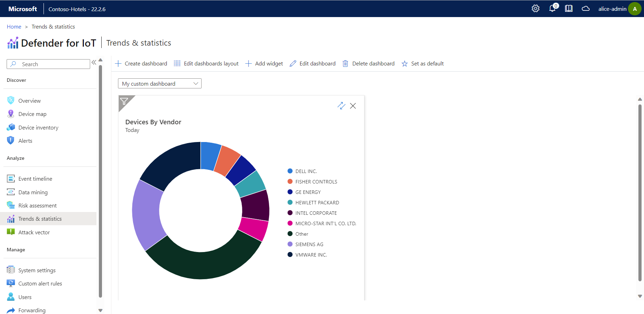Image resolution: width=644 pixels, height=314 pixels.
Task: Click the Set as default star icon
Action: pos(405,64)
